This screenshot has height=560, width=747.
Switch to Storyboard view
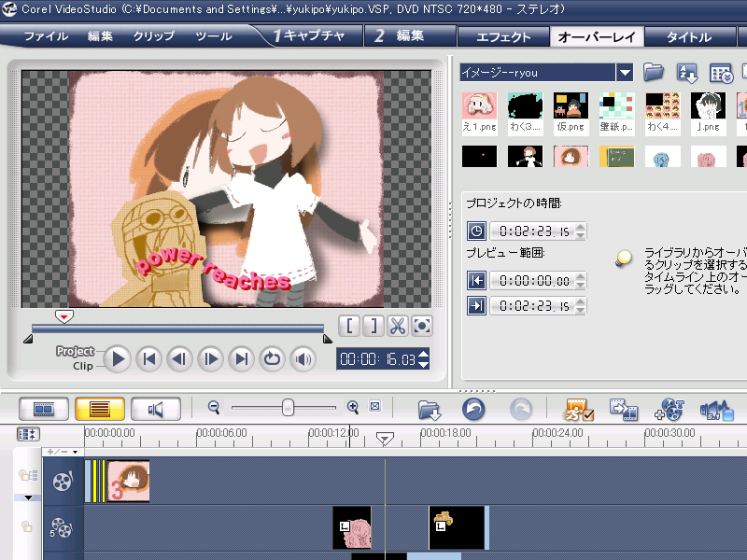pos(44,409)
